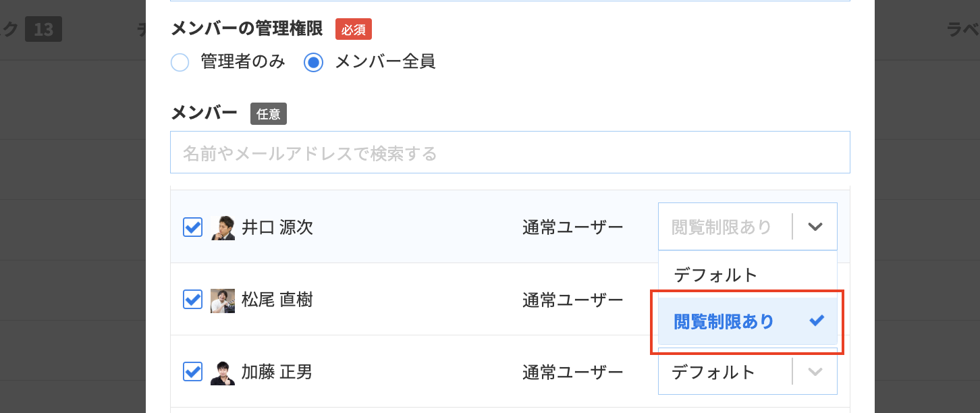Viewport: 980px width, 413px height.
Task: Select the メンバー全員 radio button
Action: pos(313,63)
